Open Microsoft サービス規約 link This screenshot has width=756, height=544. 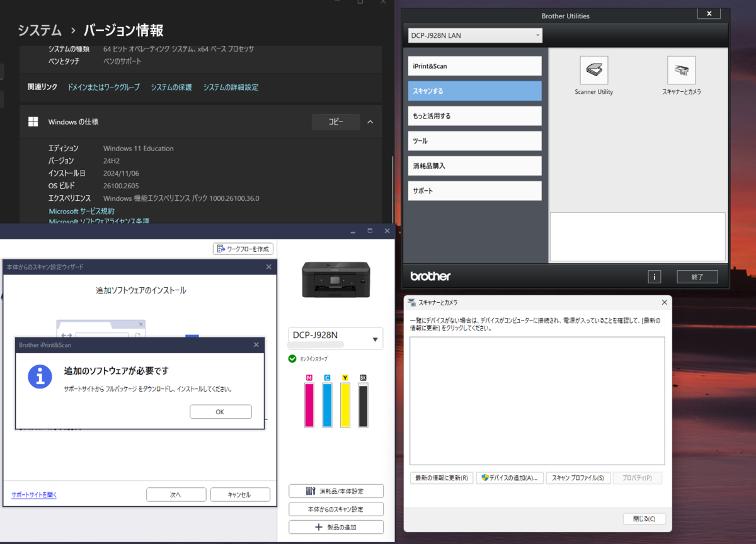coord(82,212)
